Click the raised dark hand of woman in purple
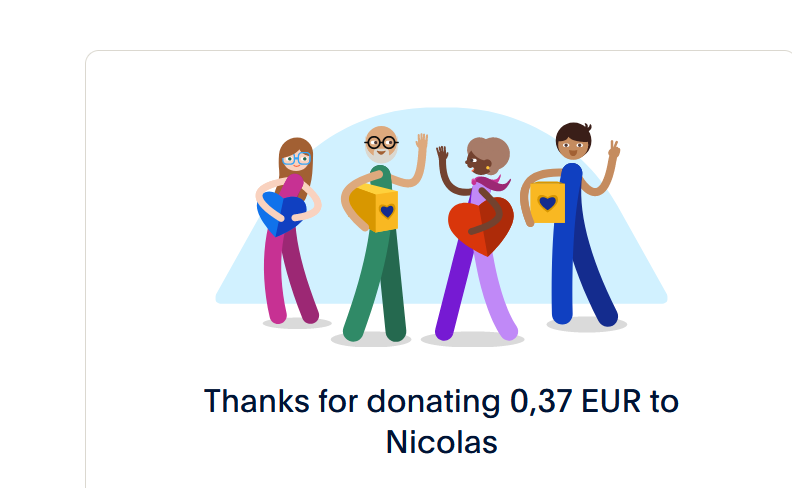792x488 pixels. tap(442, 153)
